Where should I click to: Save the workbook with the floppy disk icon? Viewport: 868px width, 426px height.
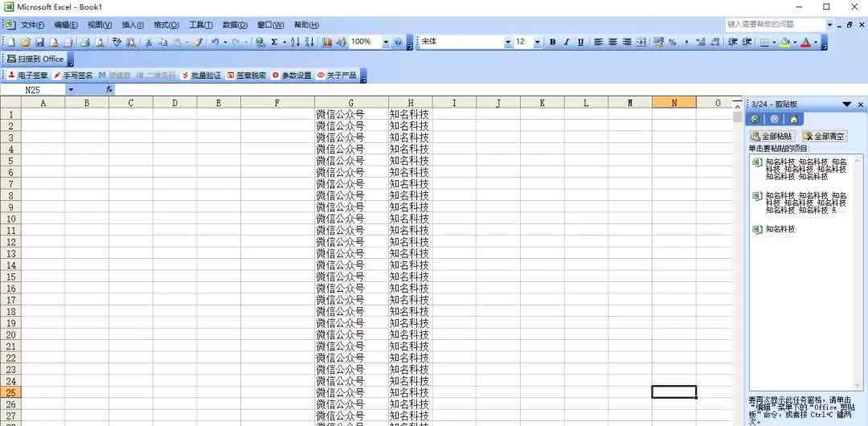click(40, 42)
